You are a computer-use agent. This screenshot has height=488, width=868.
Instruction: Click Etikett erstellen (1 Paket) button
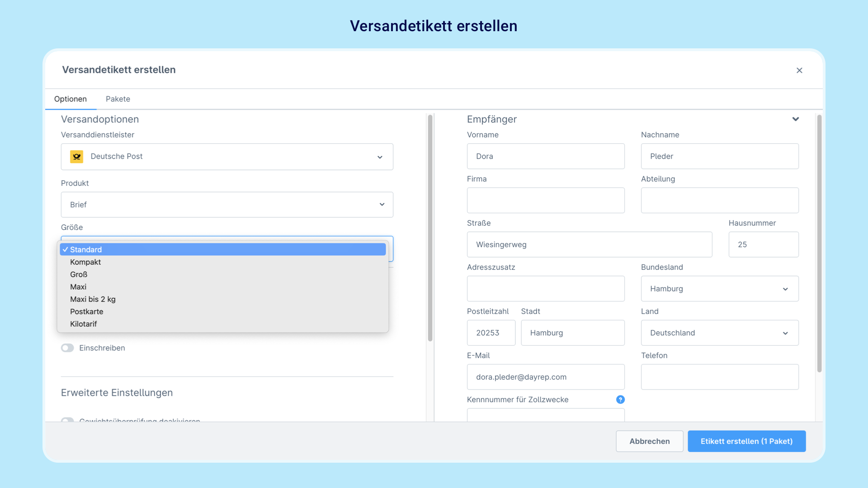coord(747,441)
